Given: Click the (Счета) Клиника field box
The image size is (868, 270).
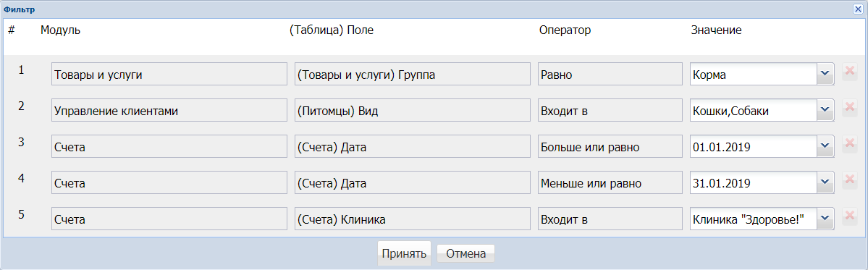Looking at the screenshot, I should point(413,219).
